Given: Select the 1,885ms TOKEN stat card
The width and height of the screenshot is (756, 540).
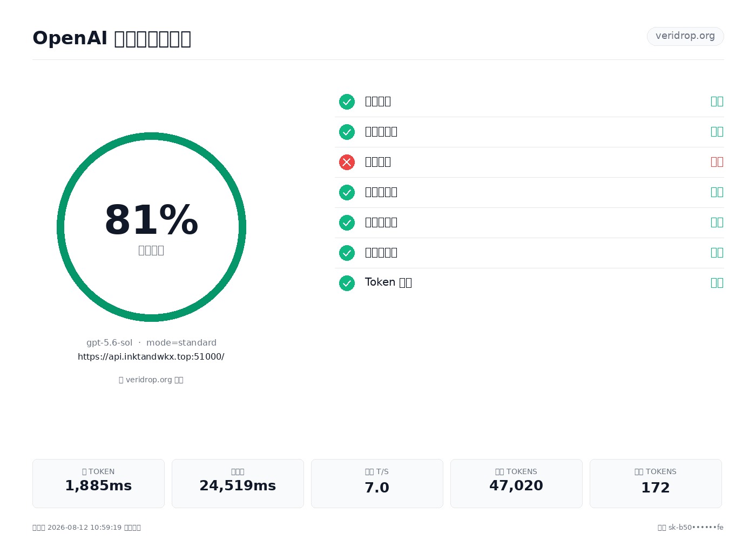Looking at the screenshot, I should (x=98, y=483).
